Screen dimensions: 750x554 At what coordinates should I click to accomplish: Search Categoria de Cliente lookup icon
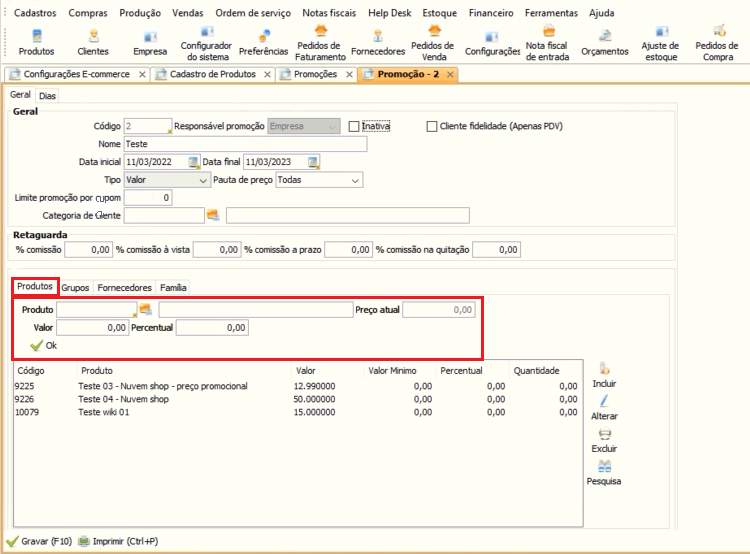coord(213,215)
